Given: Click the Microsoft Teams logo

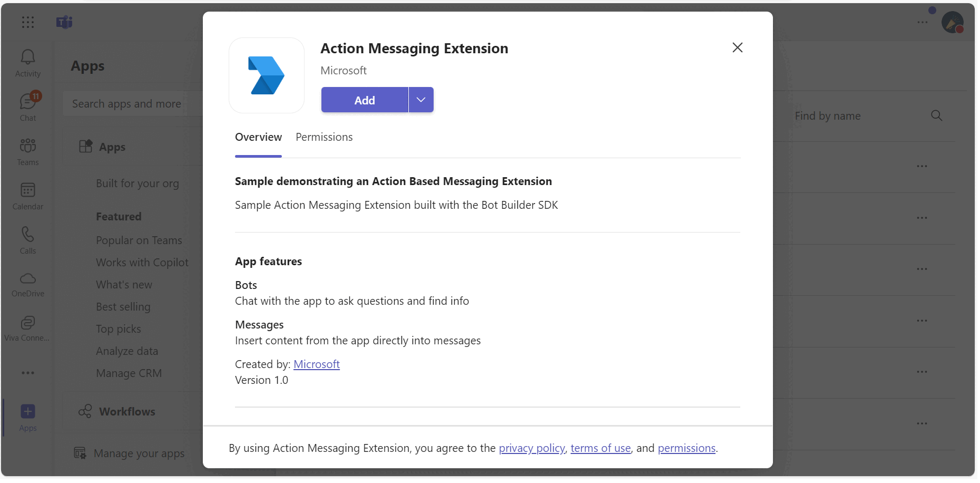Looking at the screenshot, I should pyautogui.click(x=64, y=22).
